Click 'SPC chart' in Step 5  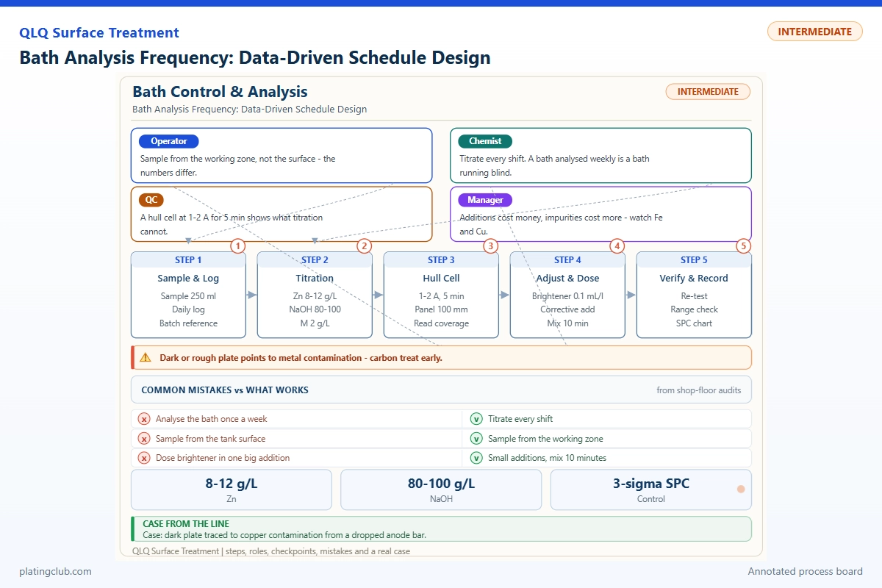pos(694,323)
